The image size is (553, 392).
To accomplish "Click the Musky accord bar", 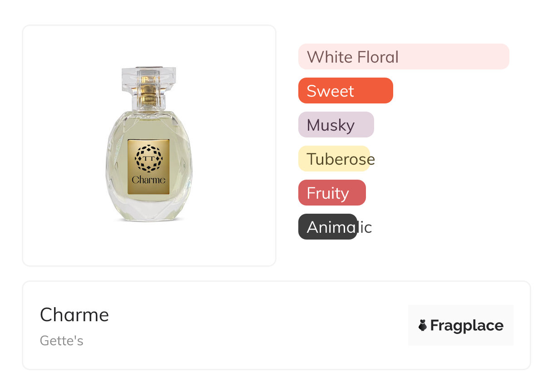I will [x=336, y=125].
